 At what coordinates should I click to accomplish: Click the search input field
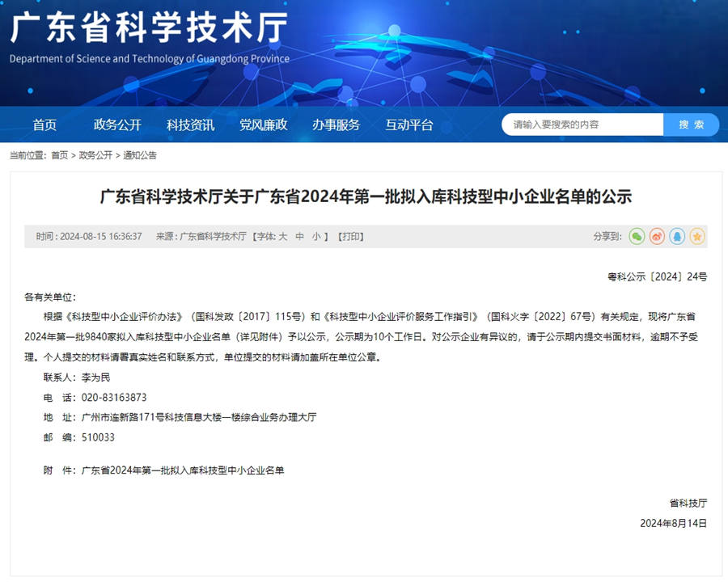582,124
